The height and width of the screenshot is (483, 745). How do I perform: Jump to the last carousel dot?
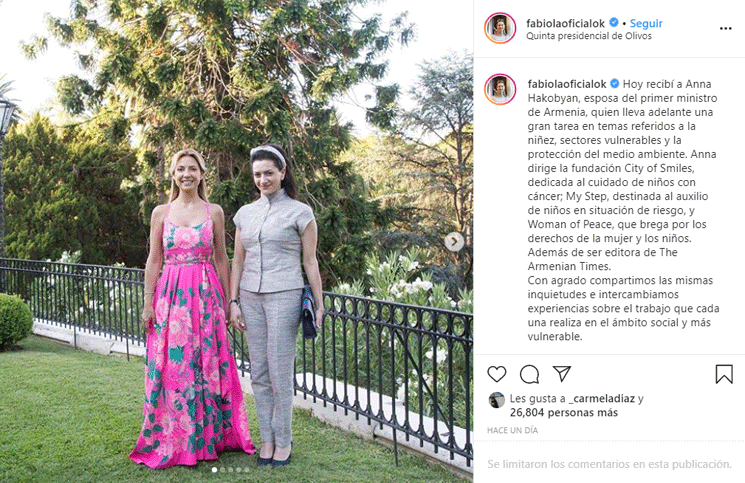coord(247,470)
